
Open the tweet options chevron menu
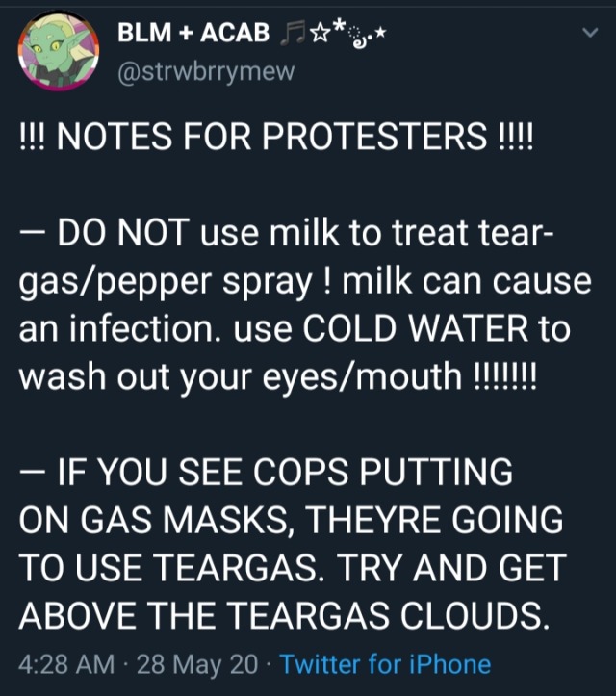(590, 32)
